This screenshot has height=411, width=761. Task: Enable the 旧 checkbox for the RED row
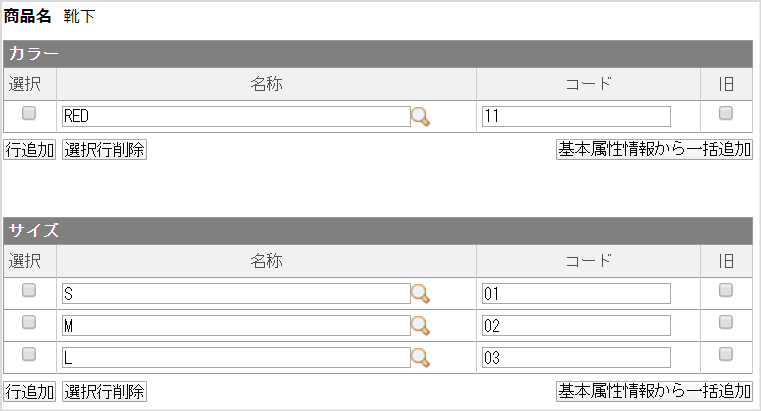tap(726, 113)
